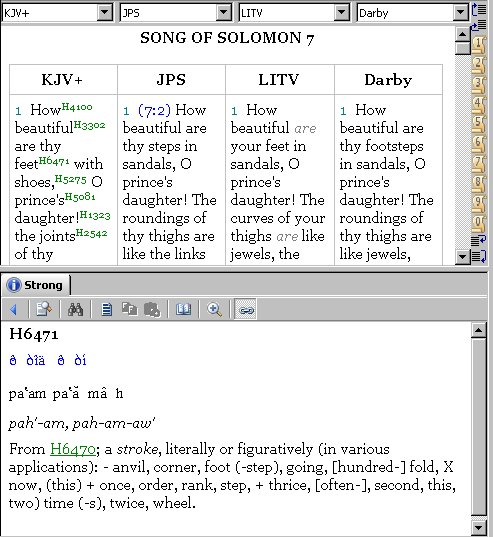Click the KJV+ column header

[x=62, y=80]
